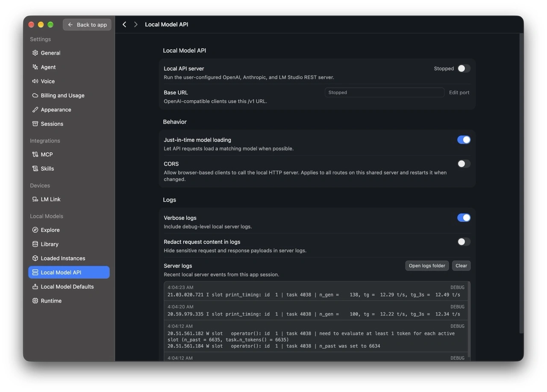Click the Local Model API server icon

35,272
